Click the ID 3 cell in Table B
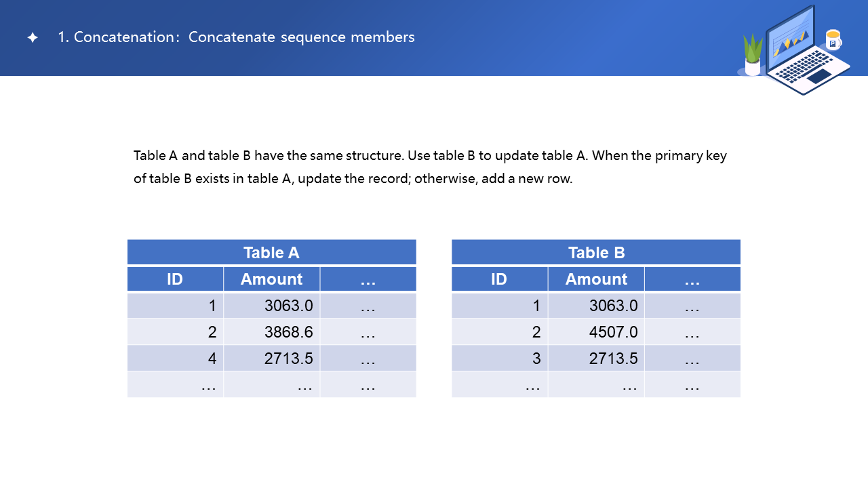The height and width of the screenshot is (488, 868). click(499, 359)
